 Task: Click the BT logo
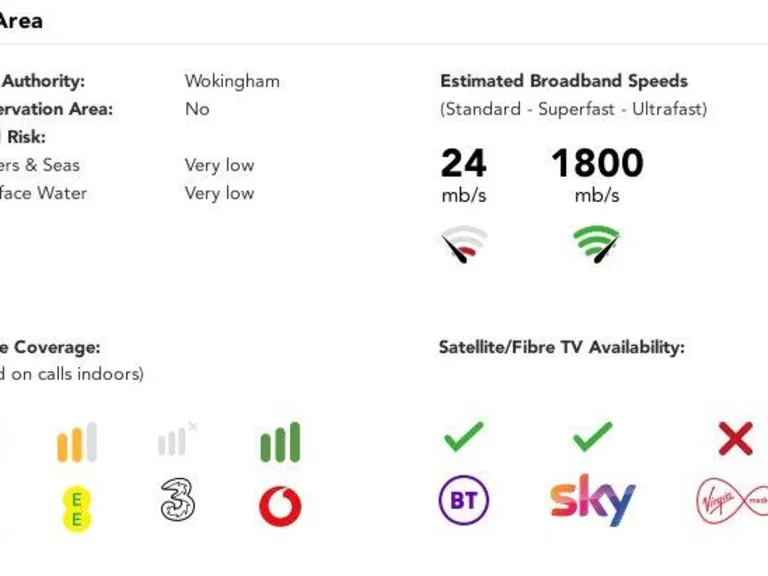(x=464, y=500)
